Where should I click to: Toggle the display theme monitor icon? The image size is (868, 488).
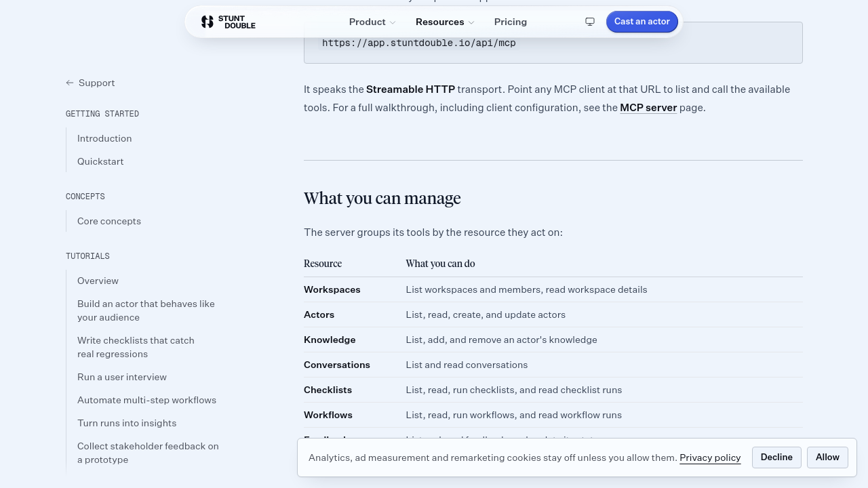(x=590, y=22)
